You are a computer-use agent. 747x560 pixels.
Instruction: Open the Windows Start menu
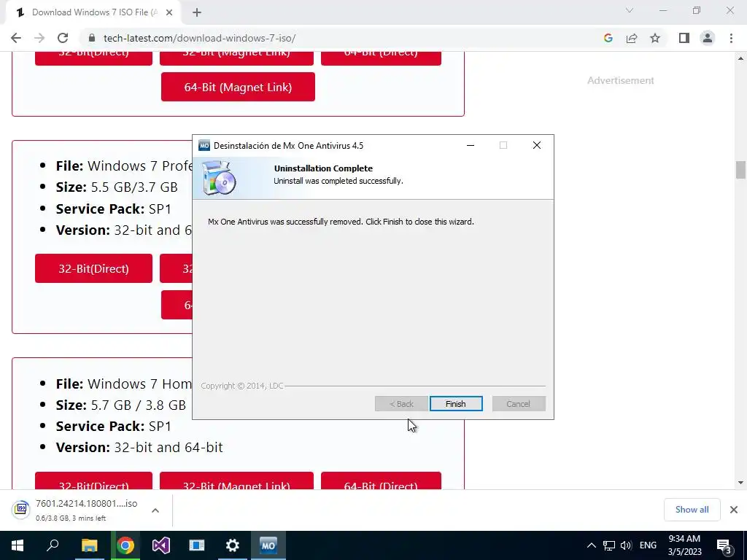[18, 545]
